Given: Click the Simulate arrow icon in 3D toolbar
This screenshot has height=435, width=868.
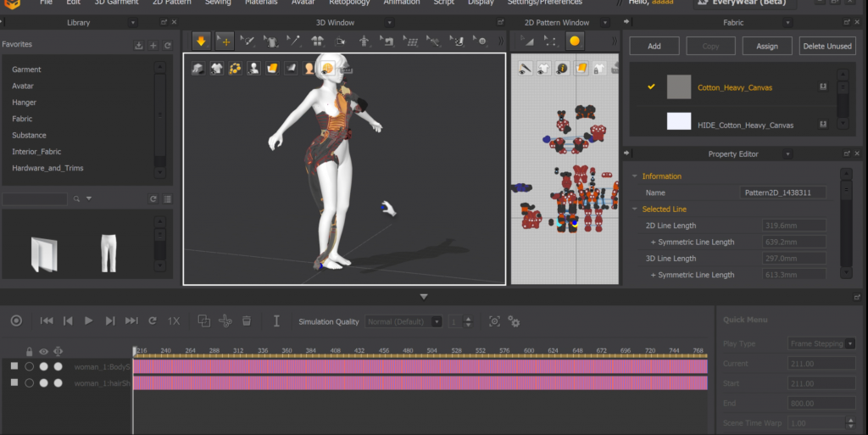Looking at the screenshot, I should click(x=201, y=40).
